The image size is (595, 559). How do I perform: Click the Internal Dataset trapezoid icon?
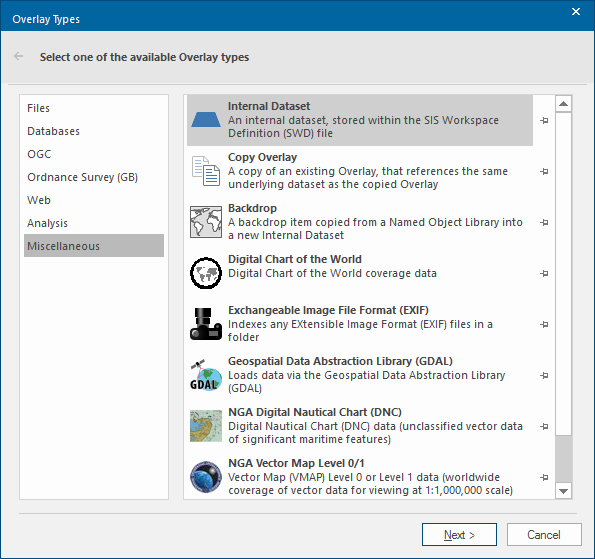coord(206,120)
